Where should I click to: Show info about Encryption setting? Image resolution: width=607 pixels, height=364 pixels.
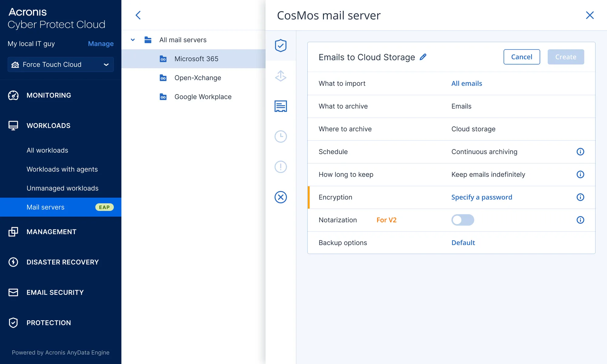point(580,197)
